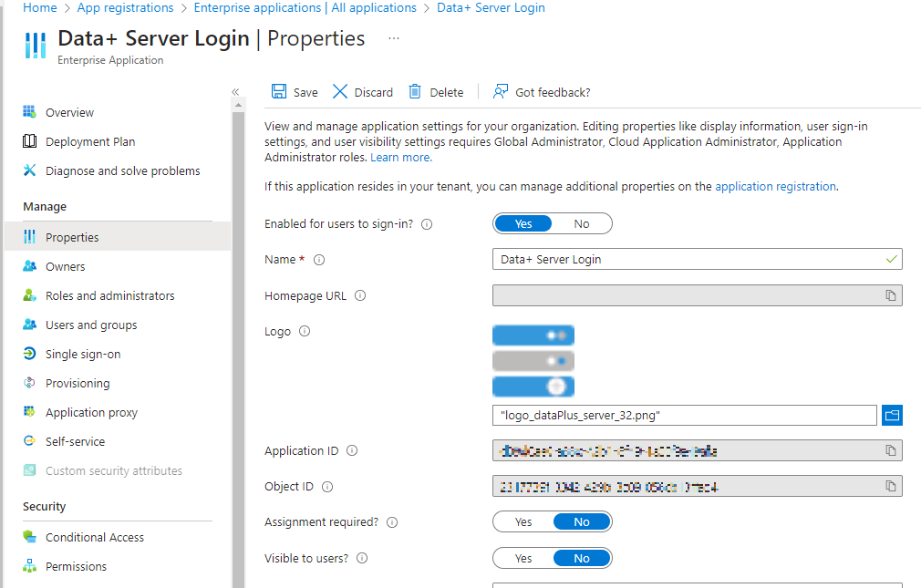The width and height of the screenshot is (921, 588).
Task: Set Enabled for users to sign-in to No
Action: 582,223
